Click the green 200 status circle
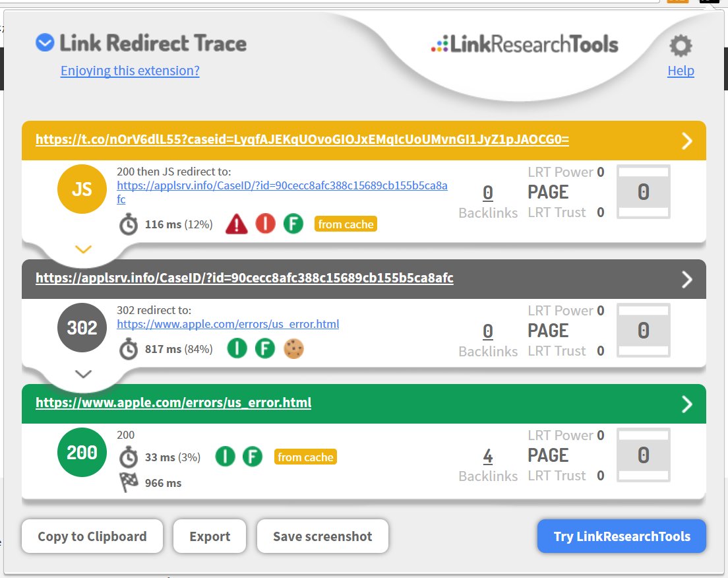 coord(82,452)
